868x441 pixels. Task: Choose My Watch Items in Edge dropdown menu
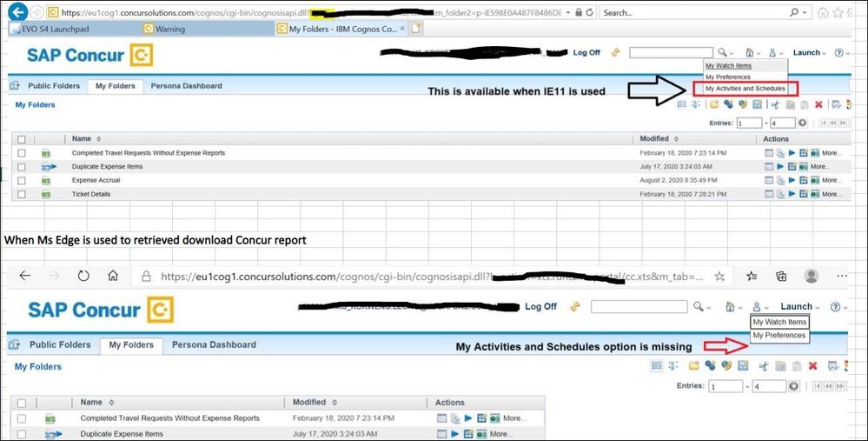pos(779,322)
